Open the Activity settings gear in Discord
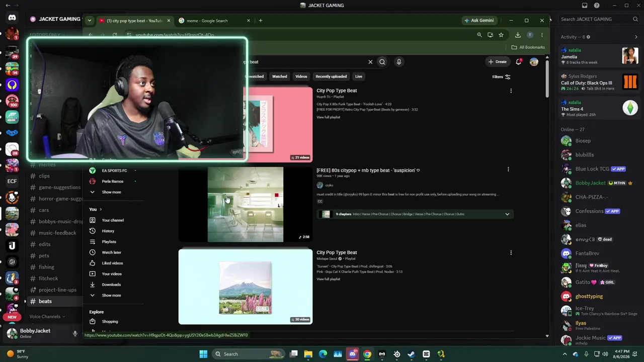This screenshot has height=362, width=644. click(x=588, y=37)
